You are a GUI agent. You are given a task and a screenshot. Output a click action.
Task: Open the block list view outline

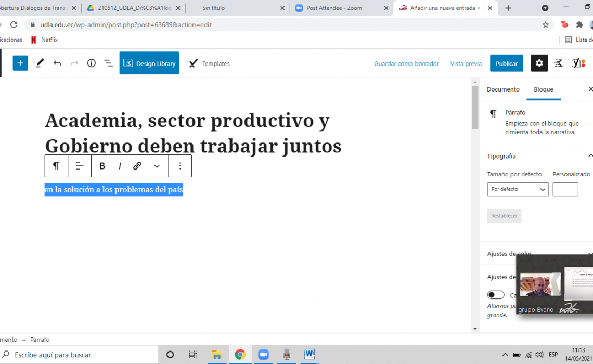pos(108,63)
